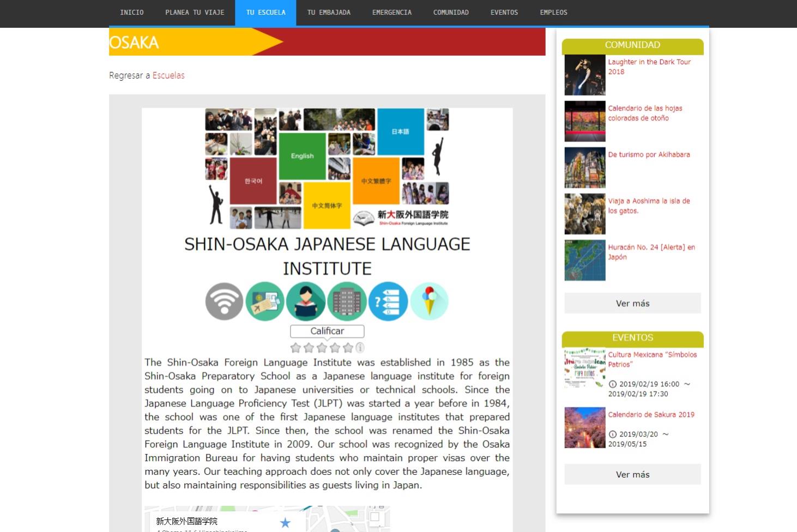Click the Calificar button
This screenshot has height=532, width=797.
(327, 331)
